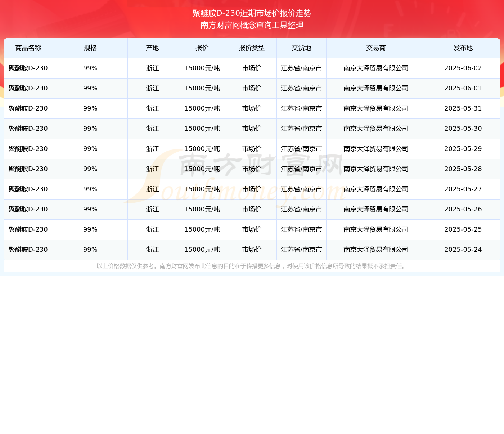504x434 pixels.
Task: Click 市场价 in the 2025-06-01 row
Action: point(252,88)
